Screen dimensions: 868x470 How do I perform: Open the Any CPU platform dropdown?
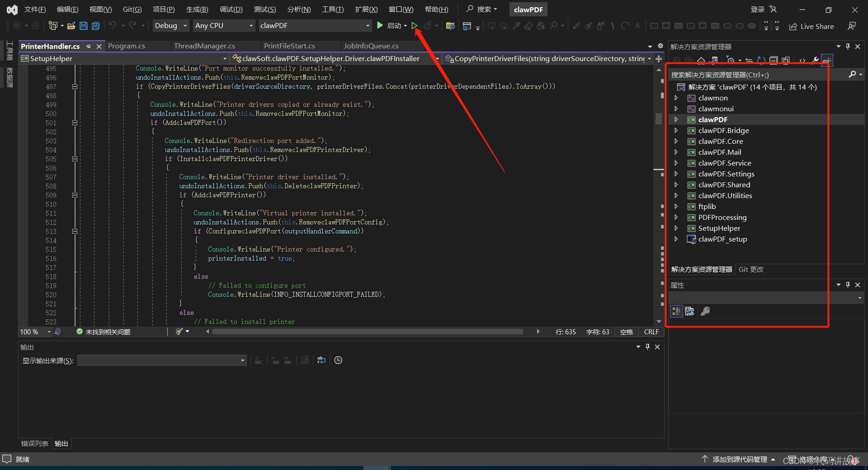pyautogui.click(x=224, y=26)
